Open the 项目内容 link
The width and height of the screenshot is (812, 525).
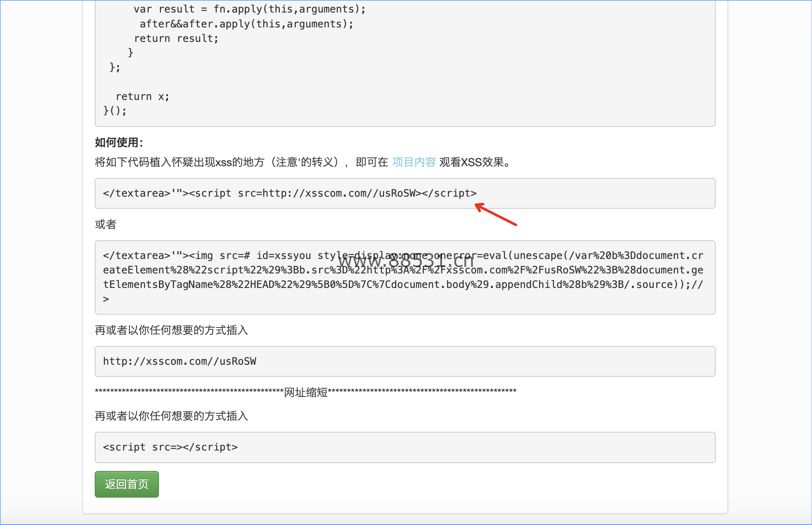(x=414, y=162)
